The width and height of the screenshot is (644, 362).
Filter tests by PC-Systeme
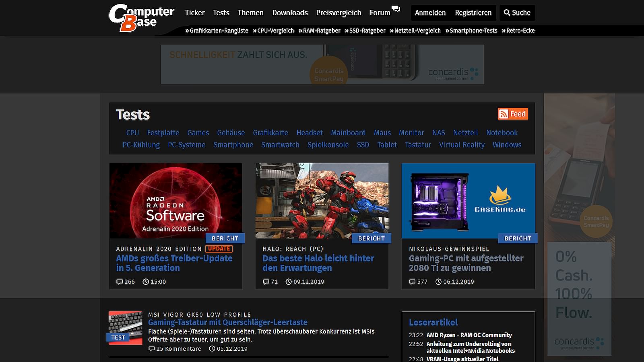186,145
